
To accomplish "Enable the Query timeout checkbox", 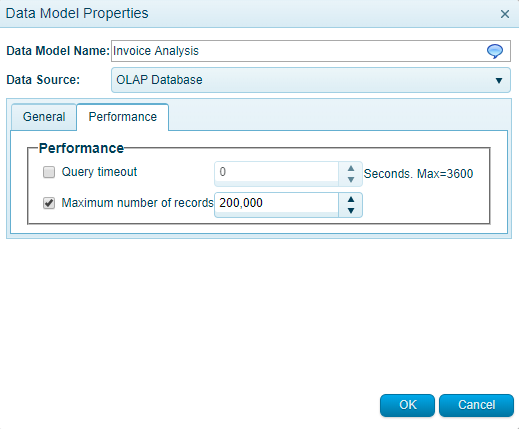I will click(49, 172).
